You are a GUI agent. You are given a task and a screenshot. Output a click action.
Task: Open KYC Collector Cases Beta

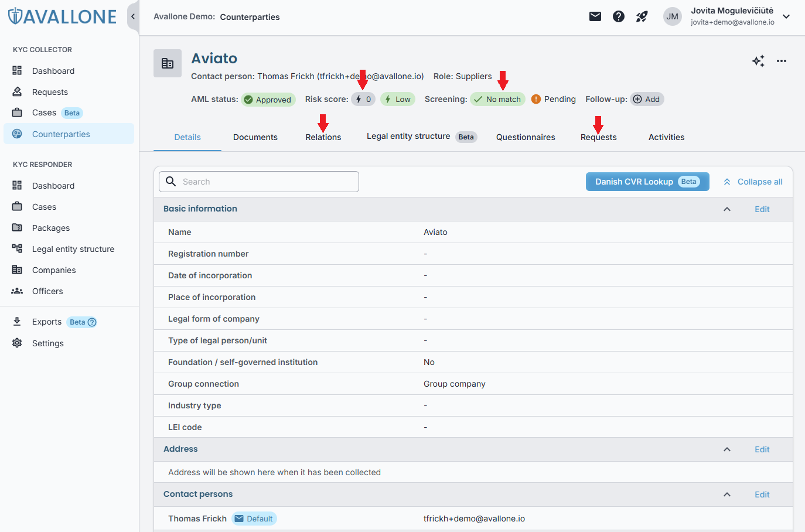69,112
